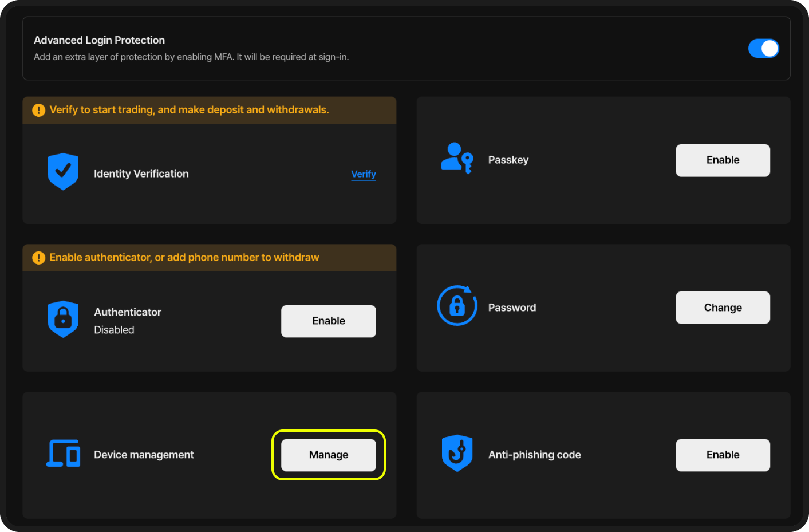The height and width of the screenshot is (532, 809).
Task: Click the Device management devices icon
Action: pyautogui.click(x=63, y=454)
